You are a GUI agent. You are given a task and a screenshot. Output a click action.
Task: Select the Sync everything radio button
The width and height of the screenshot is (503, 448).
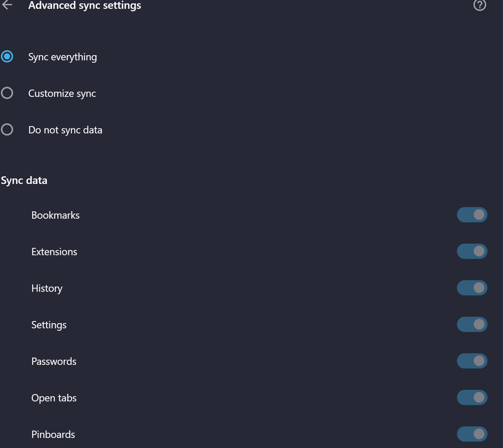pos(7,56)
